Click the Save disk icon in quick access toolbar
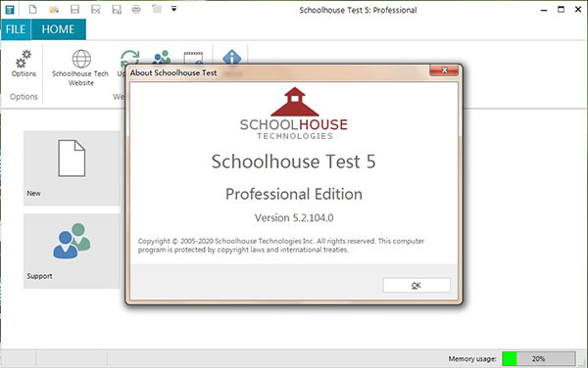 (74, 10)
